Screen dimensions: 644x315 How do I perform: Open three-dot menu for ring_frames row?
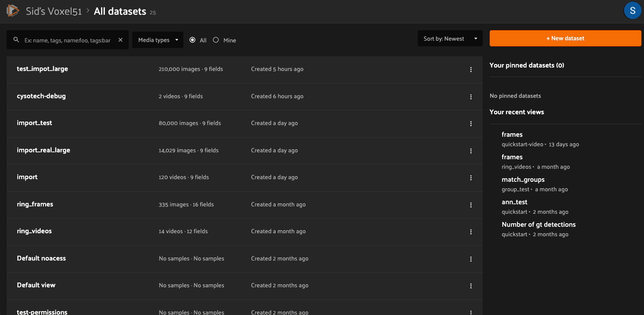click(x=471, y=205)
